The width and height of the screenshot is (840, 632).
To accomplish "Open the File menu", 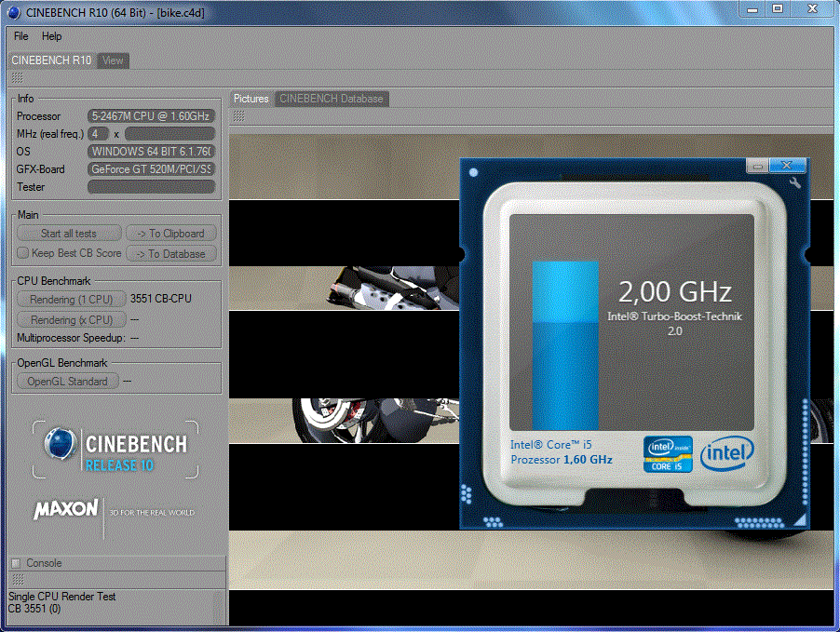I will [20, 36].
